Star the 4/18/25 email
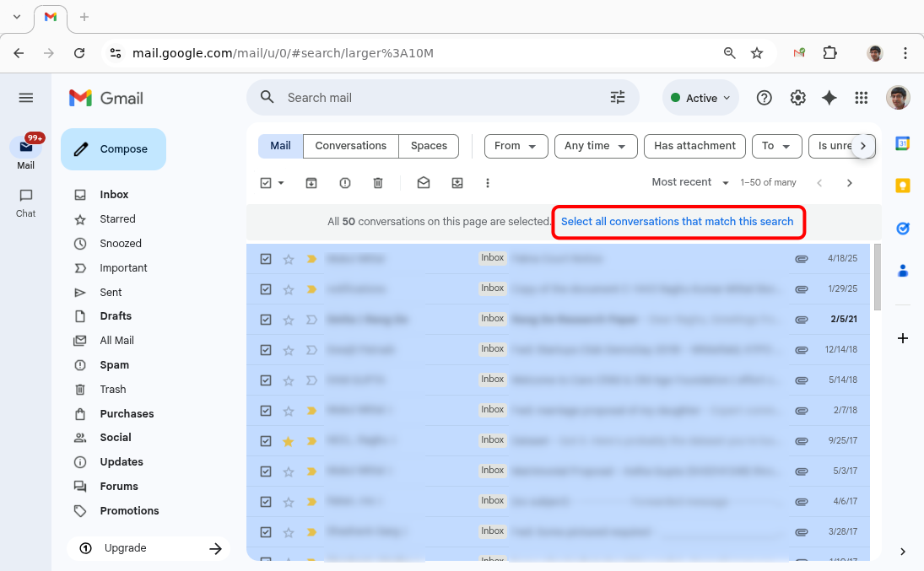The image size is (924, 571). pos(289,259)
